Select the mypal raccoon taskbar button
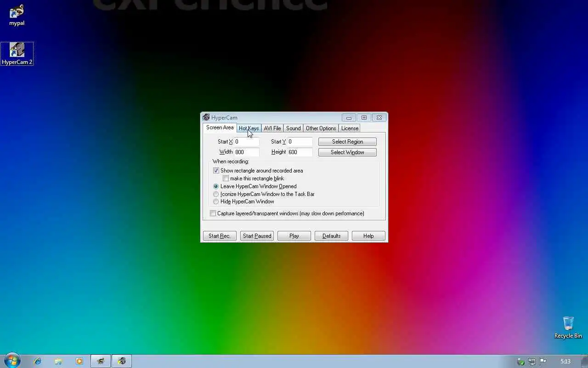The image size is (588, 368). [x=101, y=361]
